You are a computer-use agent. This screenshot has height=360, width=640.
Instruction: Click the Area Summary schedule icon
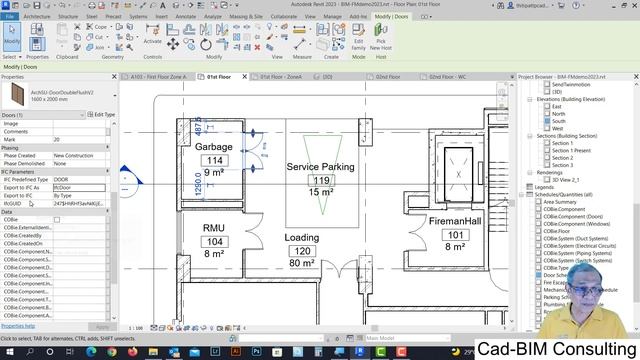[539, 202]
